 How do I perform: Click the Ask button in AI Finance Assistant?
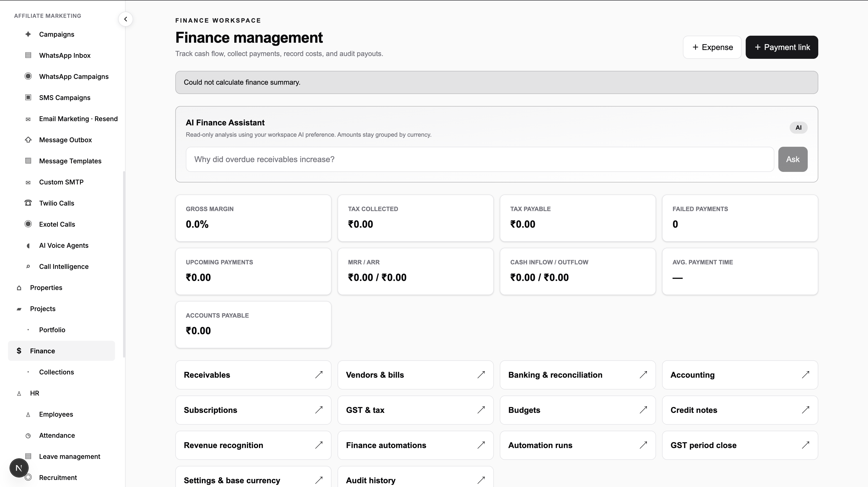coord(792,159)
